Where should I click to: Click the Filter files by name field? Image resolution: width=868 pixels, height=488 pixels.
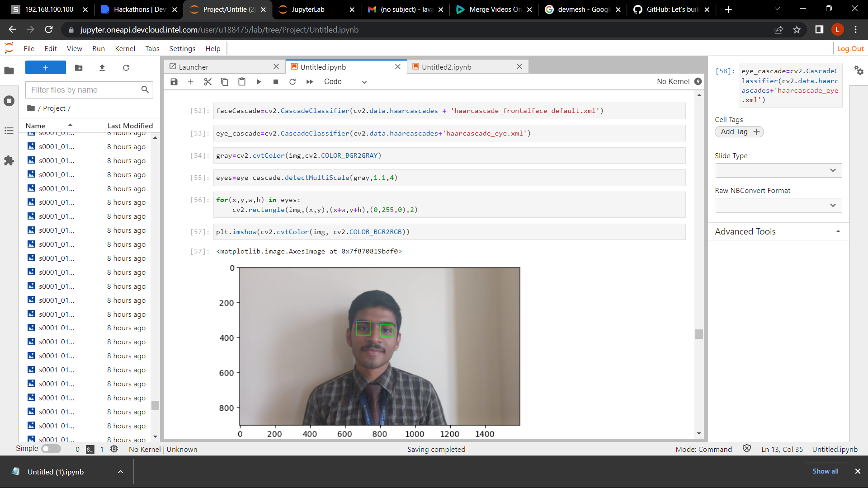tap(89, 90)
